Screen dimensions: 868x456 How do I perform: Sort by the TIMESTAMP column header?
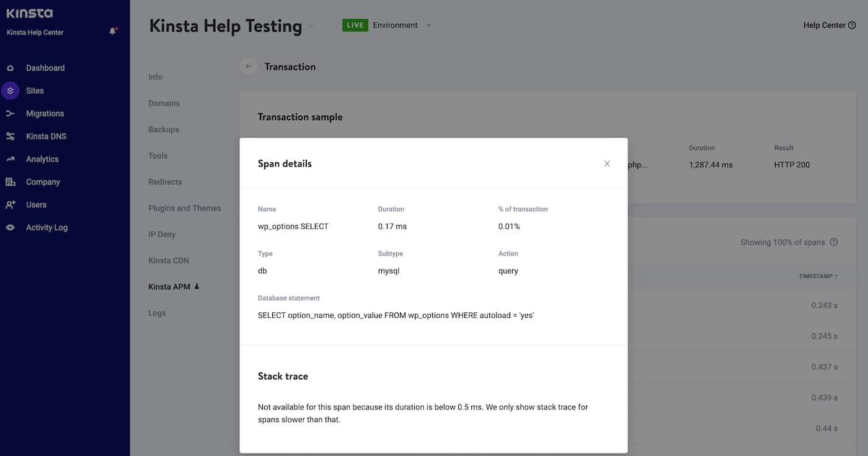tap(818, 276)
